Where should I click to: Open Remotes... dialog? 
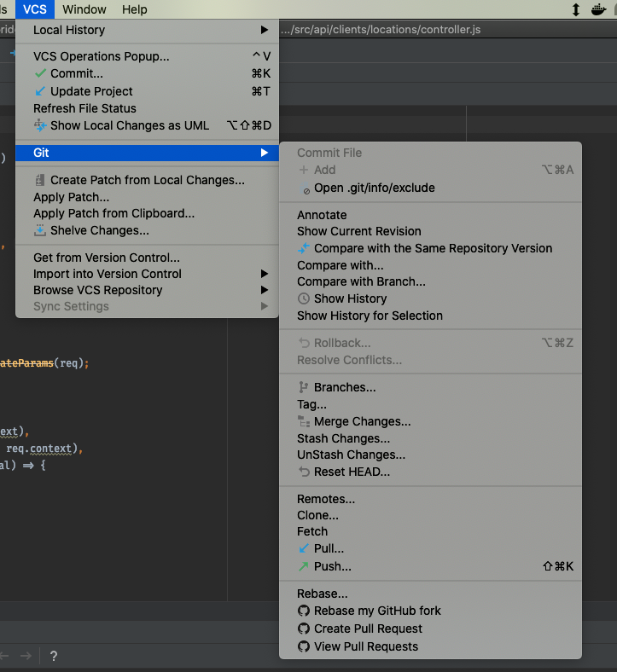tap(430, 499)
